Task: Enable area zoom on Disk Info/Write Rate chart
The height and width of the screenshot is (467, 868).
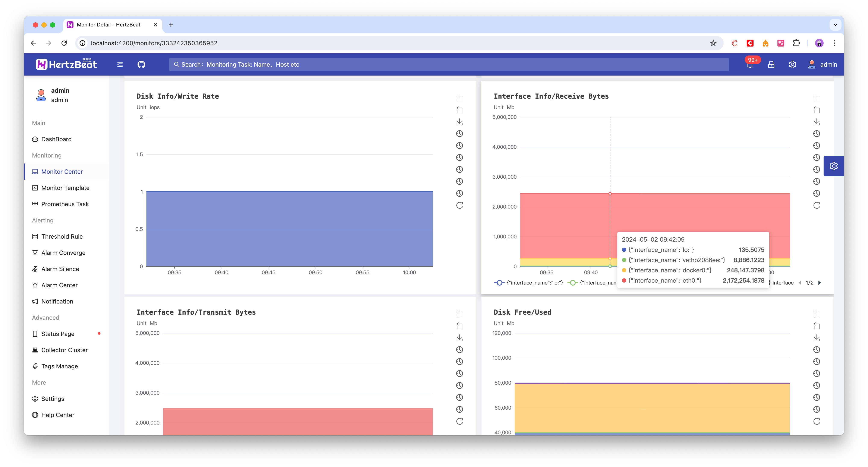Action: [460, 98]
